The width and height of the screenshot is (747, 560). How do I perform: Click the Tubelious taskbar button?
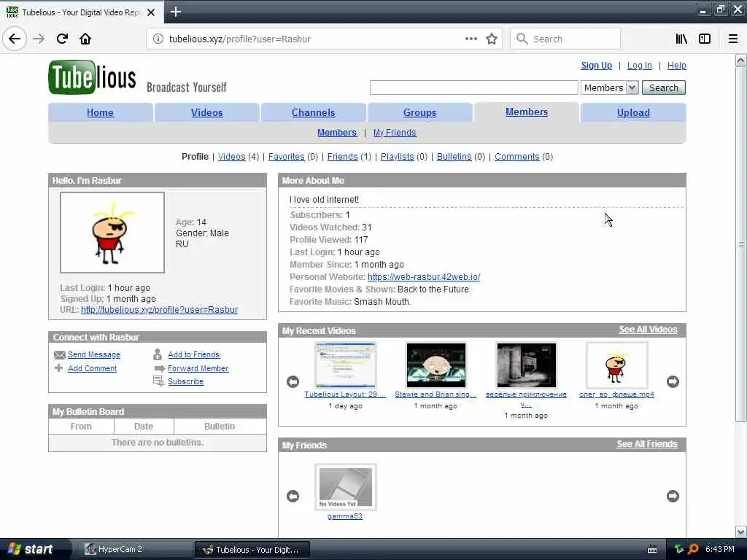coord(252,550)
